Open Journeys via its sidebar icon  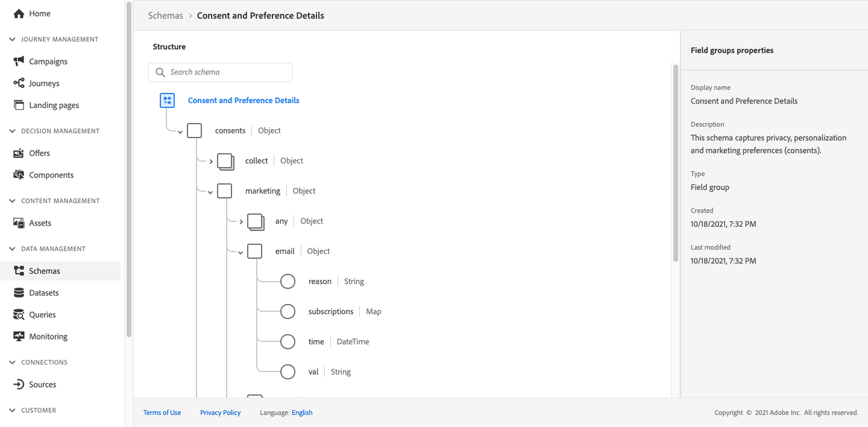(x=19, y=83)
